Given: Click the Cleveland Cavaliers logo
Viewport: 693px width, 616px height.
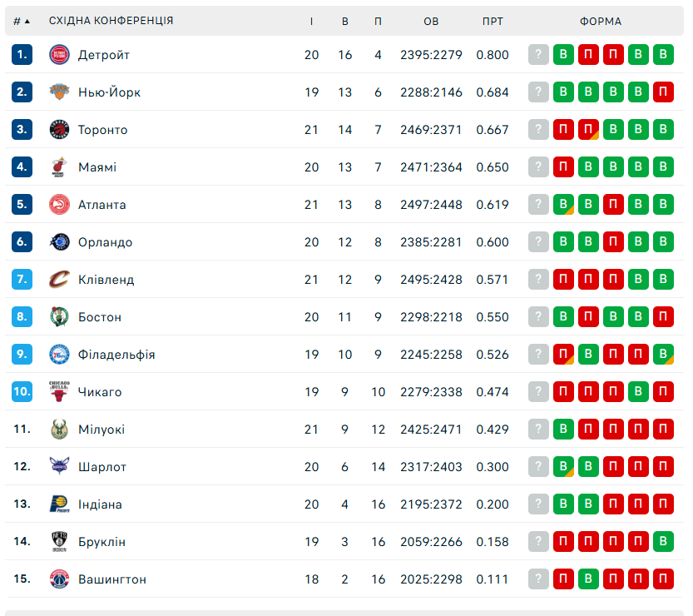Looking at the screenshot, I should pos(59,280).
